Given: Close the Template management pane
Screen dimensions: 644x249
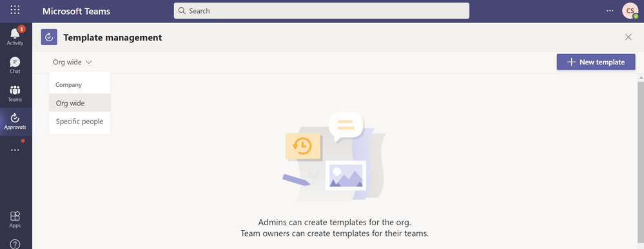Looking at the screenshot, I should [x=629, y=37].
